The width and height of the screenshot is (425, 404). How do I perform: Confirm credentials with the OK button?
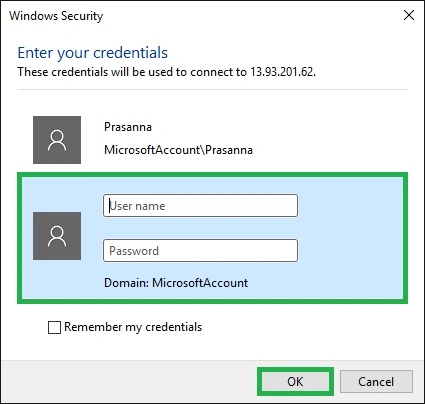[295, 381]
